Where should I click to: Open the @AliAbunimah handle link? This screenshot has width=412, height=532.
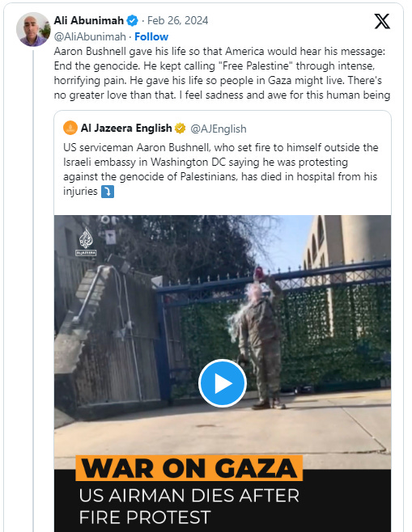[90, 36]
